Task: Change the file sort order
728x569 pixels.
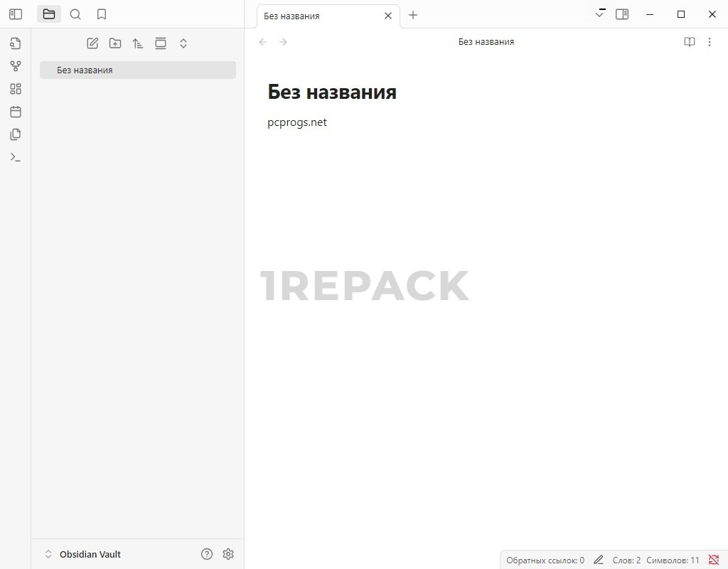Action: coord(138,43)
